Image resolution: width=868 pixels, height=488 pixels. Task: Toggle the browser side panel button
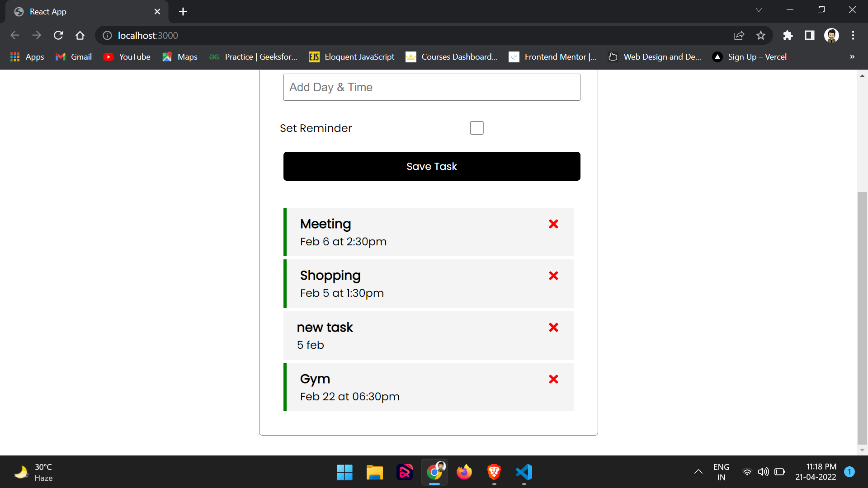tap(810, 35)
